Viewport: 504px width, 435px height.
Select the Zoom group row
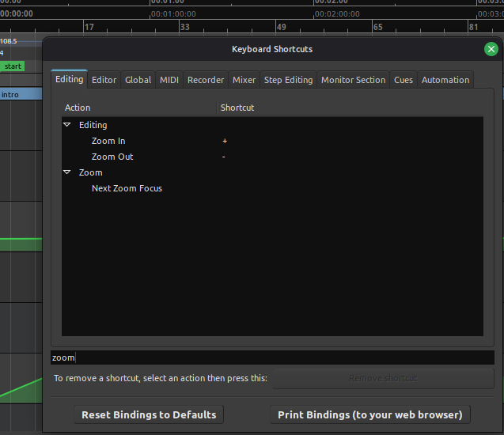pyautogui.click(x=272, y=172)
